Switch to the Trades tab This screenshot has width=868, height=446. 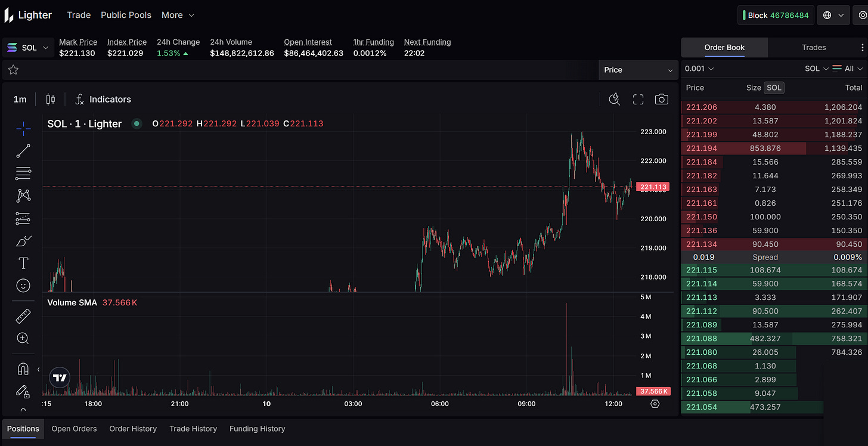point(814,47)
